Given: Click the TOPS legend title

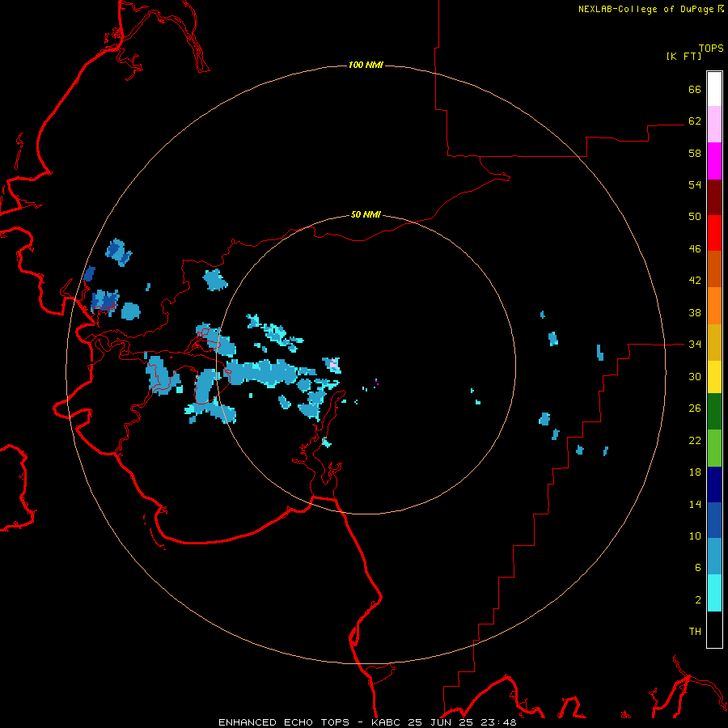Looking at the screenshot, I should click(x=711, y=48).
